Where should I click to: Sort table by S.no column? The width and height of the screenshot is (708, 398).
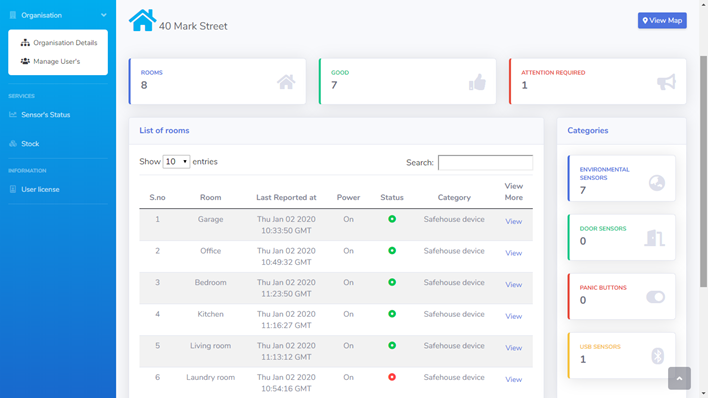[x=157, y=197]
